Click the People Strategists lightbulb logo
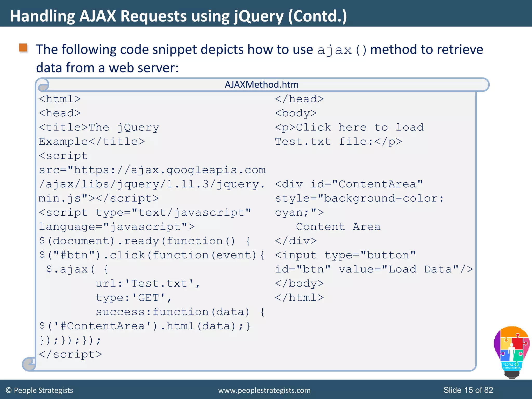The width and height of the screenshot is (532, 399). tap(511, 352)
